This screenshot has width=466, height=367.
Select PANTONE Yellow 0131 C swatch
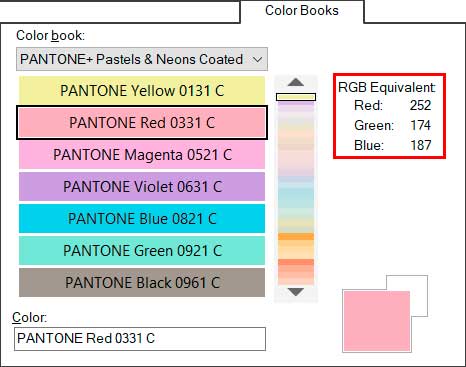[142, 90]
